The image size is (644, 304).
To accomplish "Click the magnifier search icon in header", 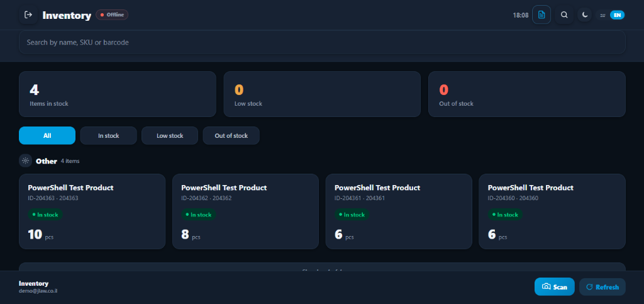I will point(564,14).
